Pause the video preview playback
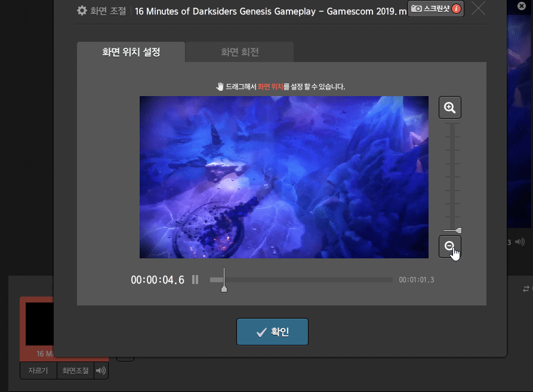This screenshot has height=392, width=533. pyautogui.click(x=195, y=280)
